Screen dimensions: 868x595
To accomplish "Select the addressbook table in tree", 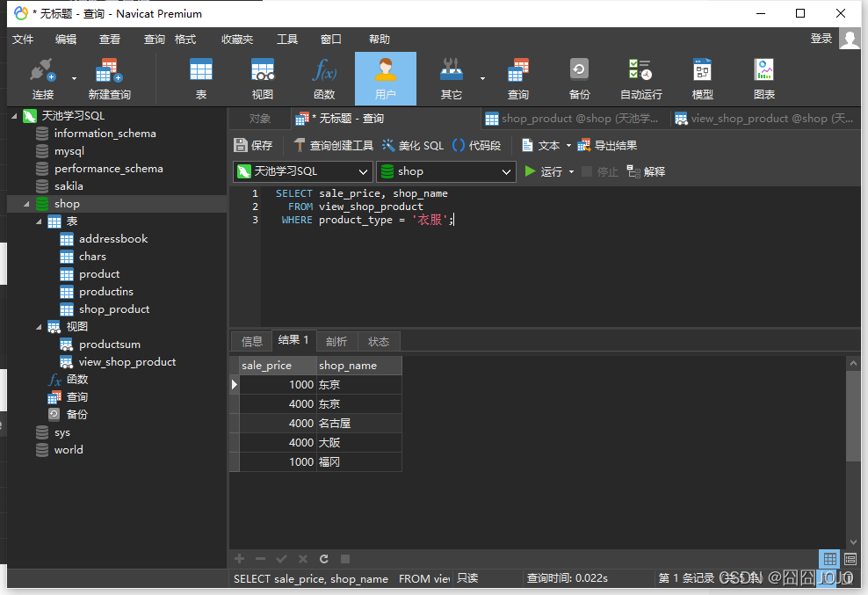I will tap(113, 239).
